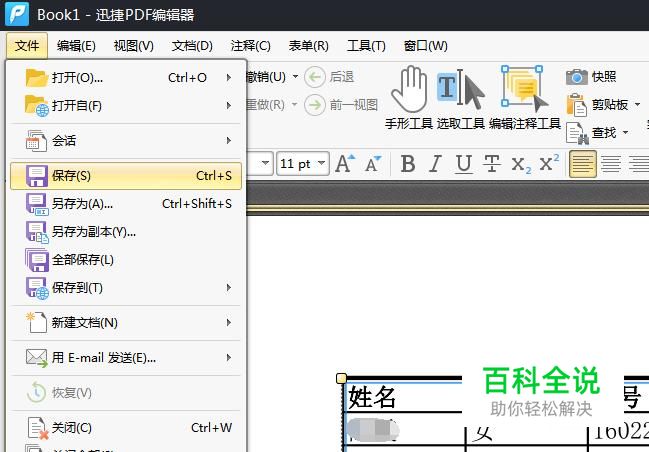Choose 打开(O)... from the file menu

[125, 77]
